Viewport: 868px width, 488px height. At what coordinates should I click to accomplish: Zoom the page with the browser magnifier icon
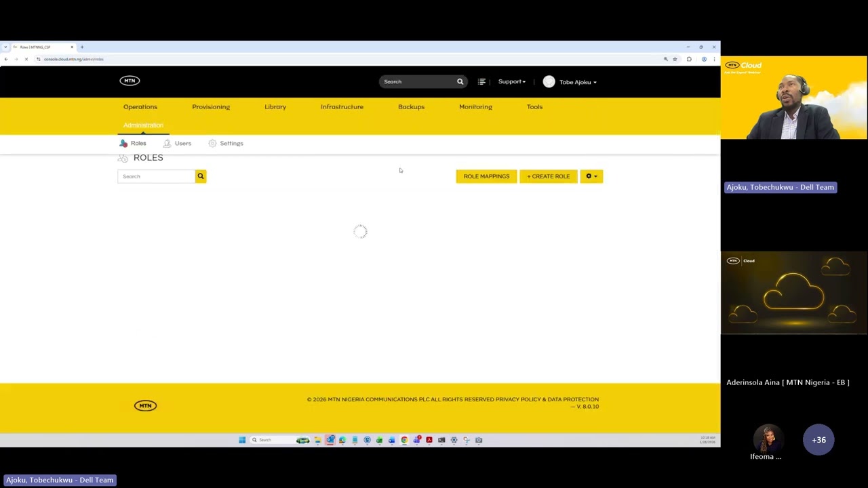pos(665,59)
